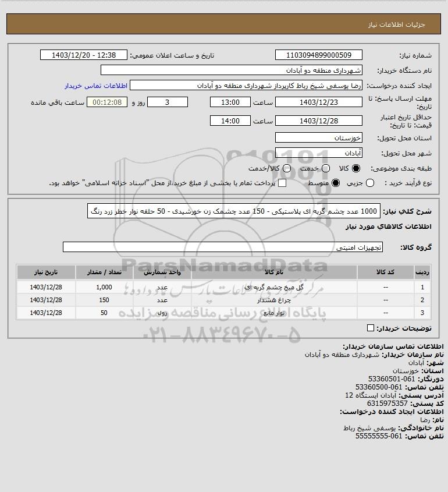Screen dimensions: 448x492
Task: Click the fax number 53360501-061
Action: [x=391, y=379]
